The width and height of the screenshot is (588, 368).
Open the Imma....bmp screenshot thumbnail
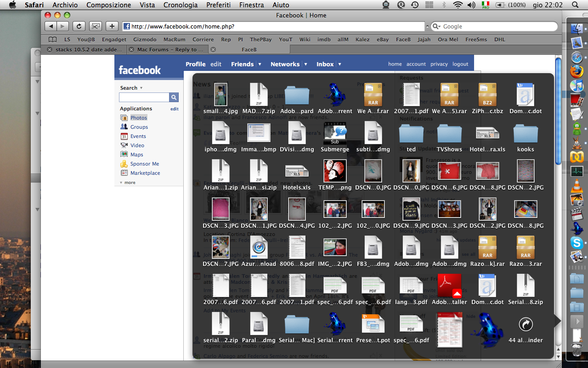(259, 134)
